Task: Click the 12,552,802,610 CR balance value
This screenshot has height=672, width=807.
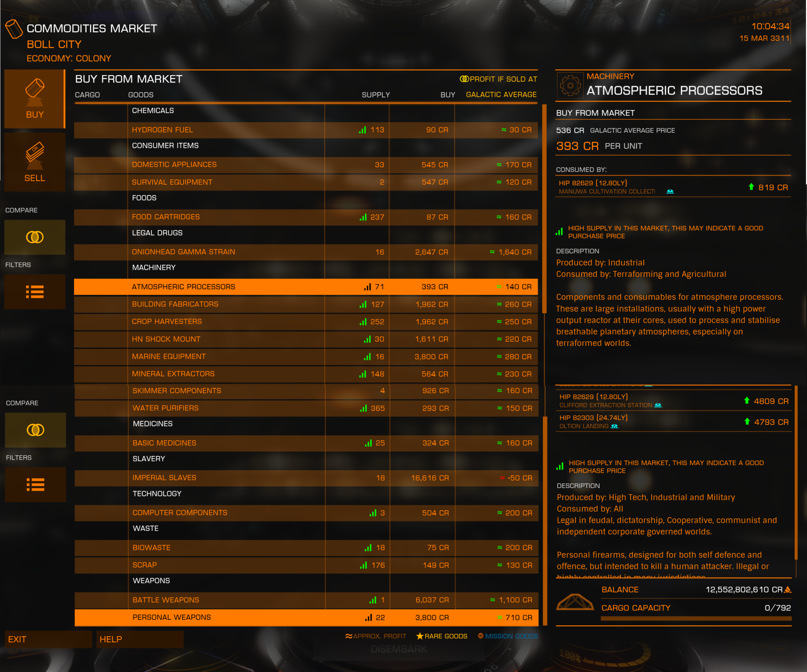Action: 744,590
